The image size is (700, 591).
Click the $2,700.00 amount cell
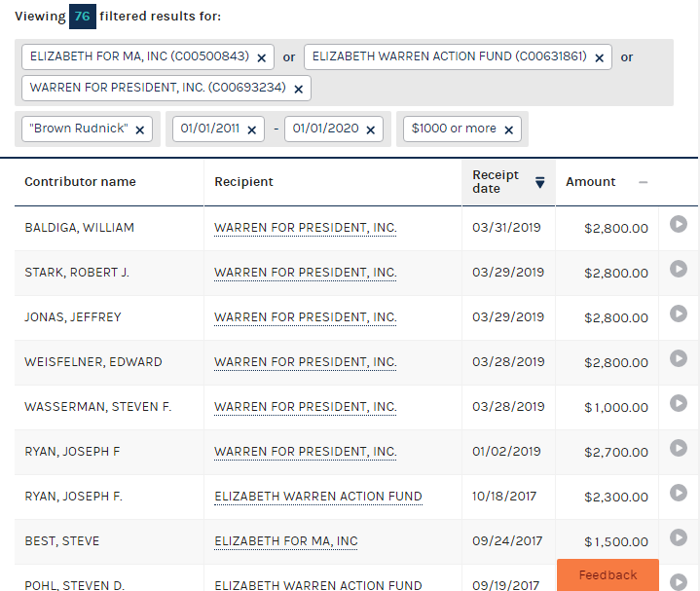[x=616, y=452]
